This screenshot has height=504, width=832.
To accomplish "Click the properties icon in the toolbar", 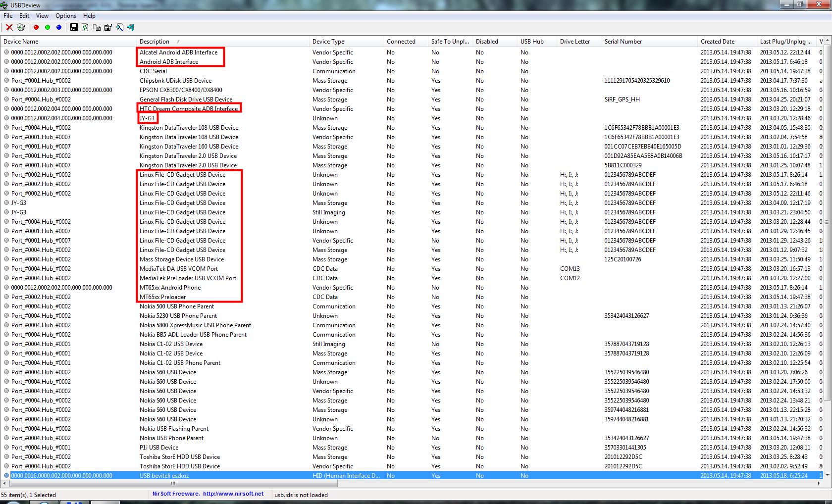I will 108,28.
